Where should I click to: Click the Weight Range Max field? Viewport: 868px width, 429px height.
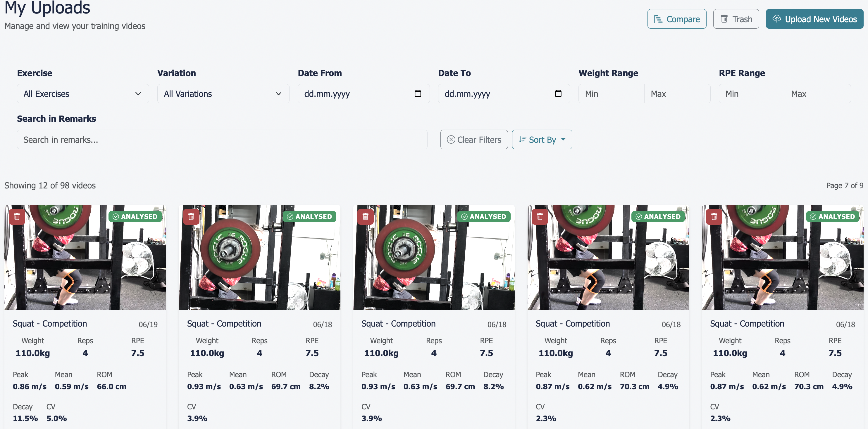pos(677,94)
